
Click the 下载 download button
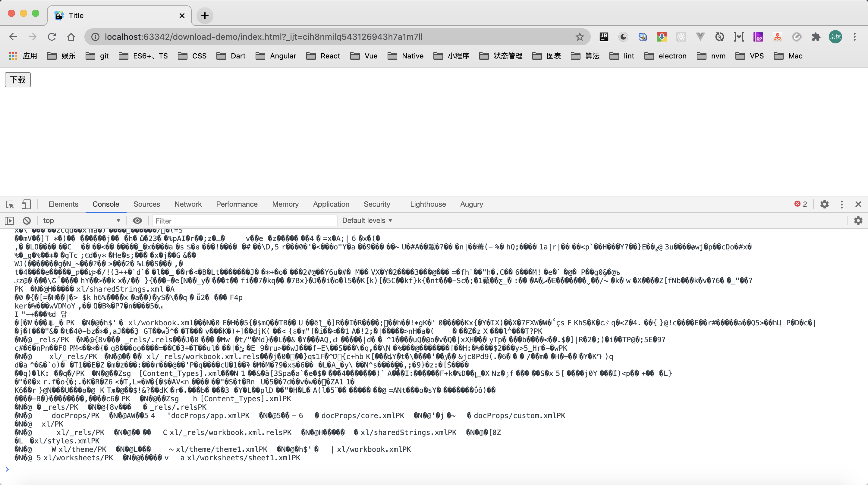[x=18, y=80]
